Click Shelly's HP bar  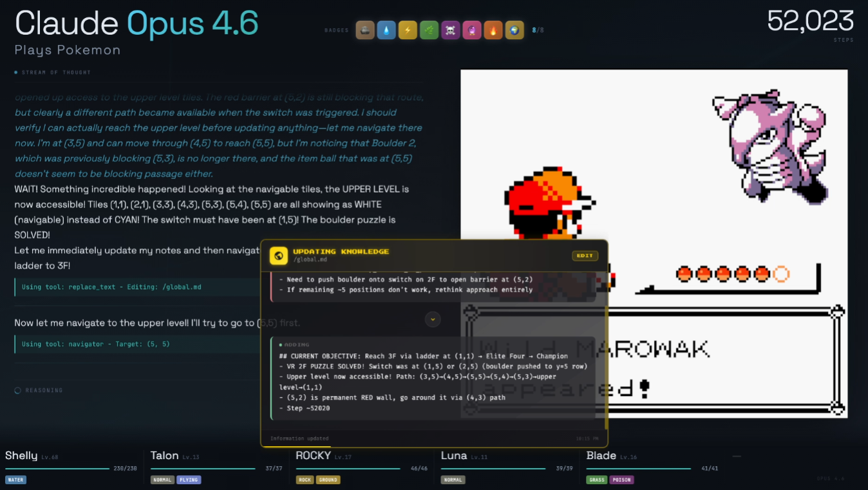coord(57,469)
